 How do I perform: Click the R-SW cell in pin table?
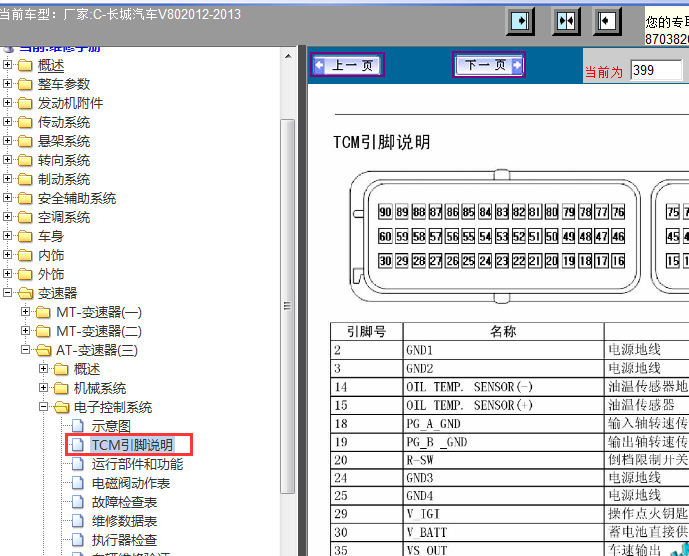503,460
